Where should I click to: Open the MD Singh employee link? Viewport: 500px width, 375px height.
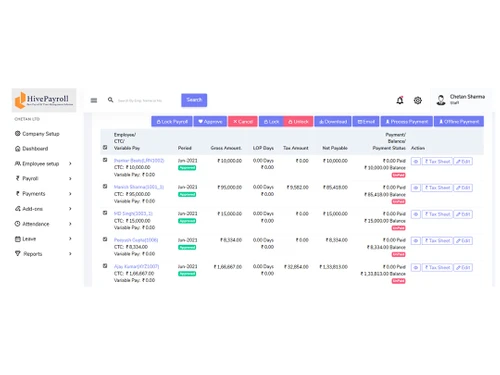133,213
